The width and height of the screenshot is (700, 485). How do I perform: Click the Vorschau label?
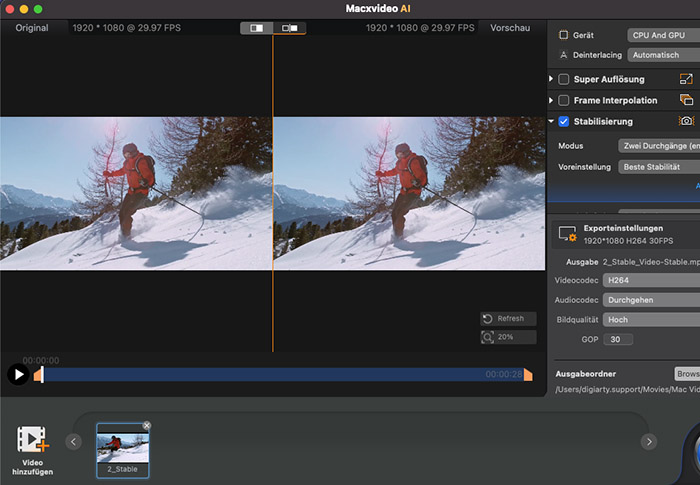510,28
